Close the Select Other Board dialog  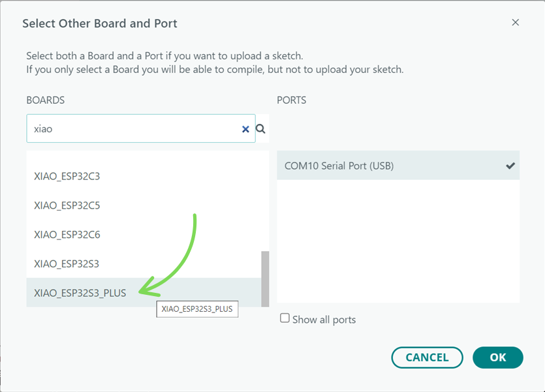(x=515, y=23)
